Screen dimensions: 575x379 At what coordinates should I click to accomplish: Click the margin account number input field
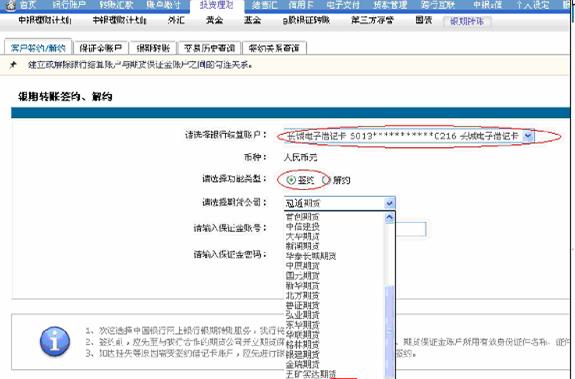(411, 229)
